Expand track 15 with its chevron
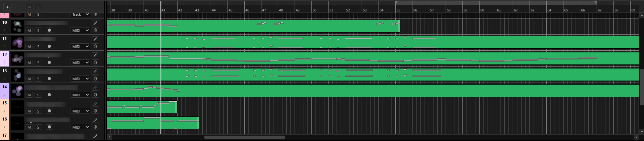The width and height of the screenshot is (644, 141). pos(5,111)
